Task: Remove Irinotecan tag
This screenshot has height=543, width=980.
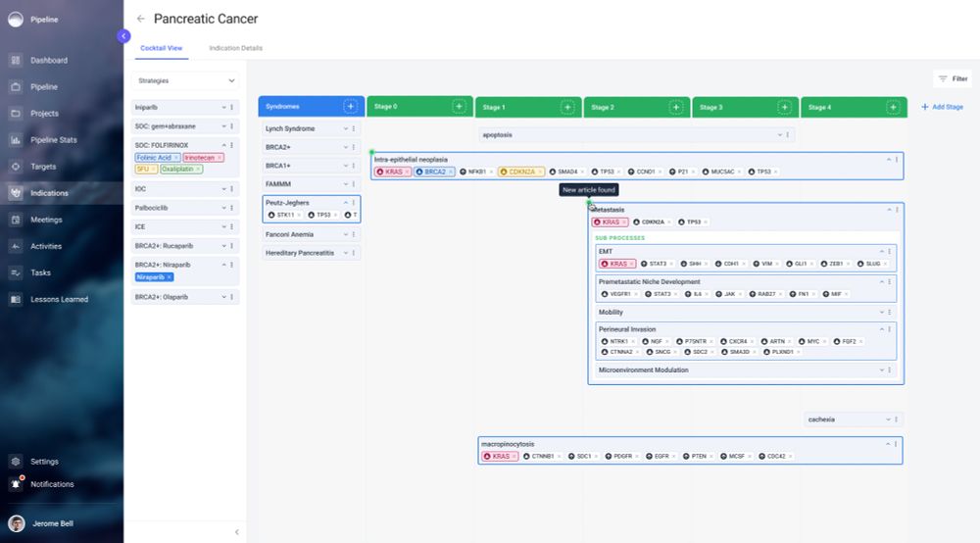Action: (x=220, y=158)
